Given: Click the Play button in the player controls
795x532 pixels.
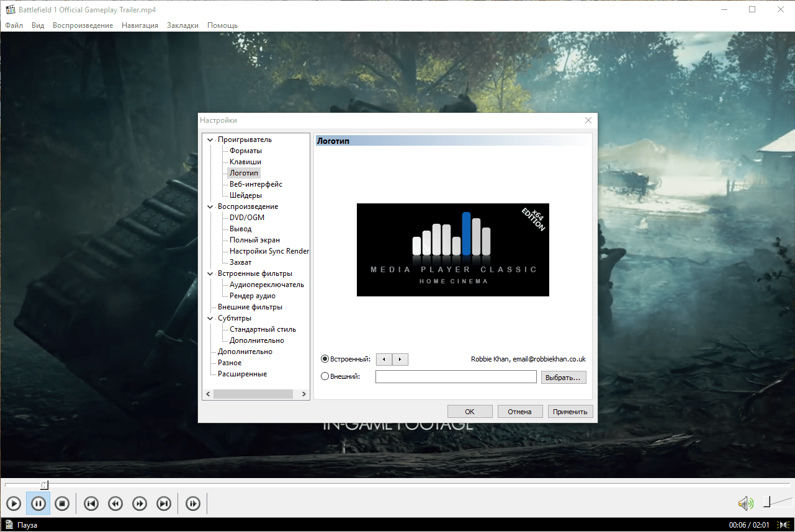Looking at the screenshot, I should pos(14,503).
